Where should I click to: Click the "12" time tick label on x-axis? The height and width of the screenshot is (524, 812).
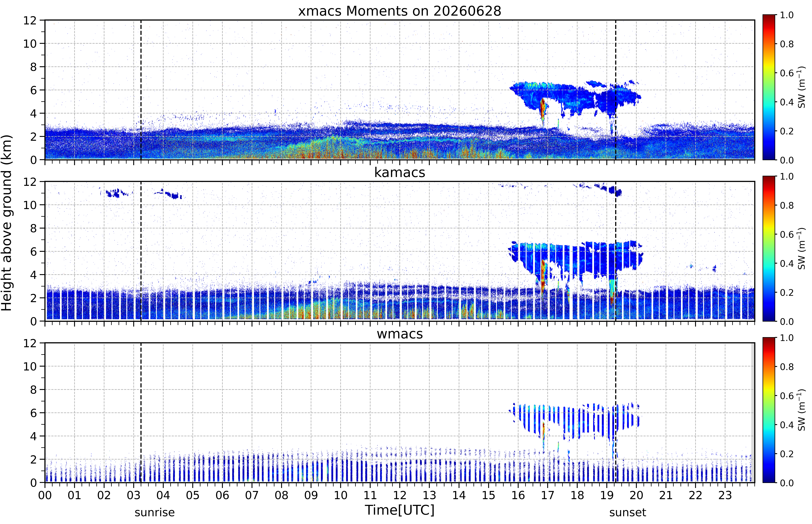(400, 495)
